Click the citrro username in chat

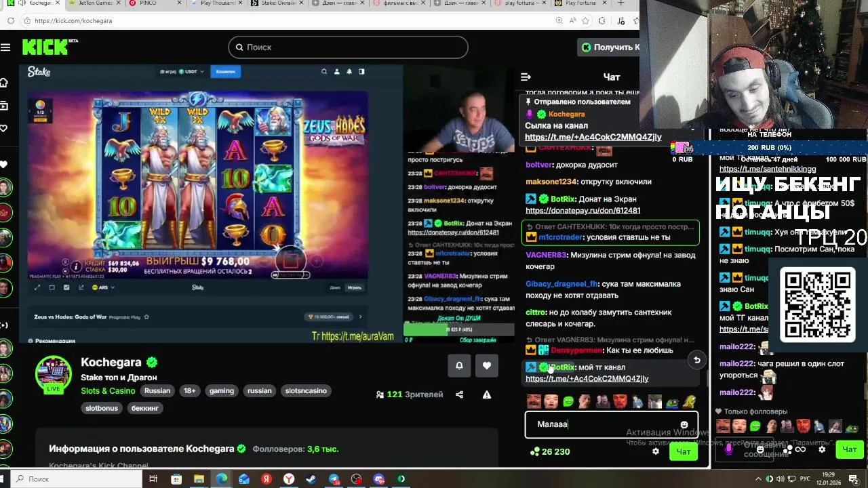click(x=536, y=312)
